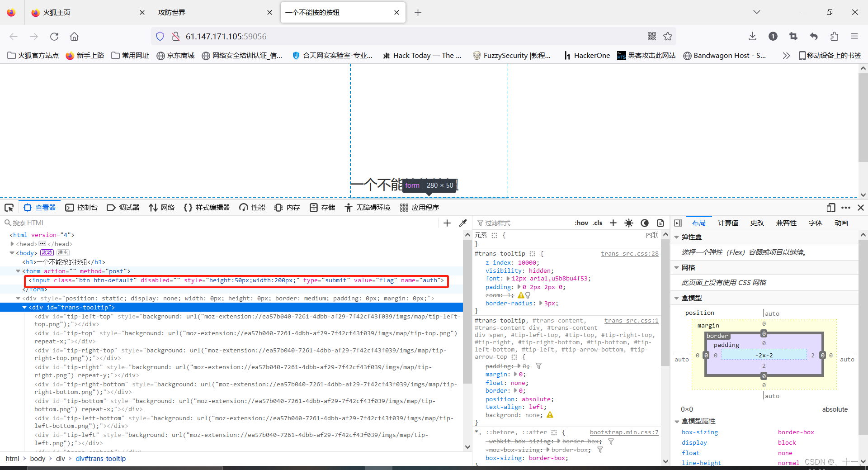Collapse the div#trans-tooltip node

click(x=24, y=307)
